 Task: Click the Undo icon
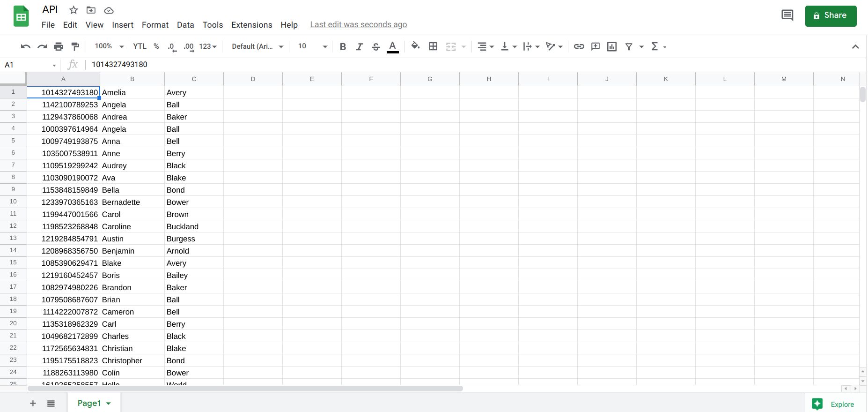coord(26,46)
